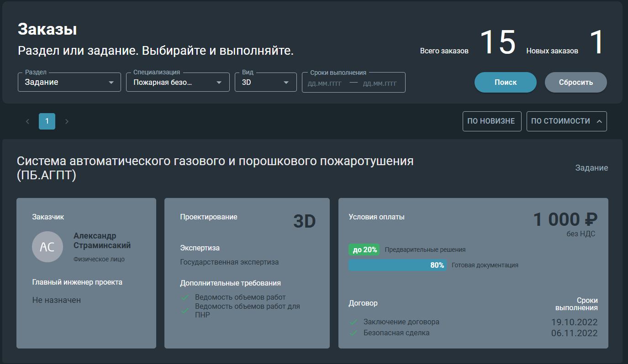This screenshot has width=628, height=364.
Task: Click the up chevron on ПО СТОИМОСТИ
Action: coord(599,121)
